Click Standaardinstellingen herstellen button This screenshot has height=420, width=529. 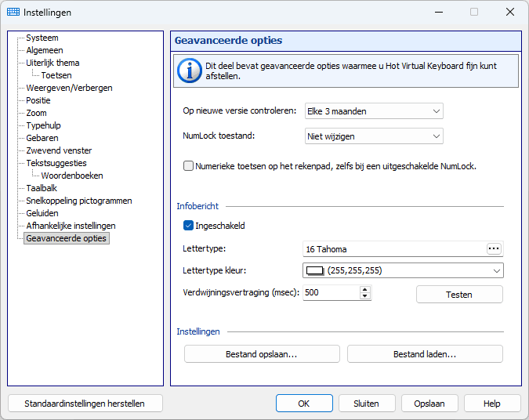[85, 404]
